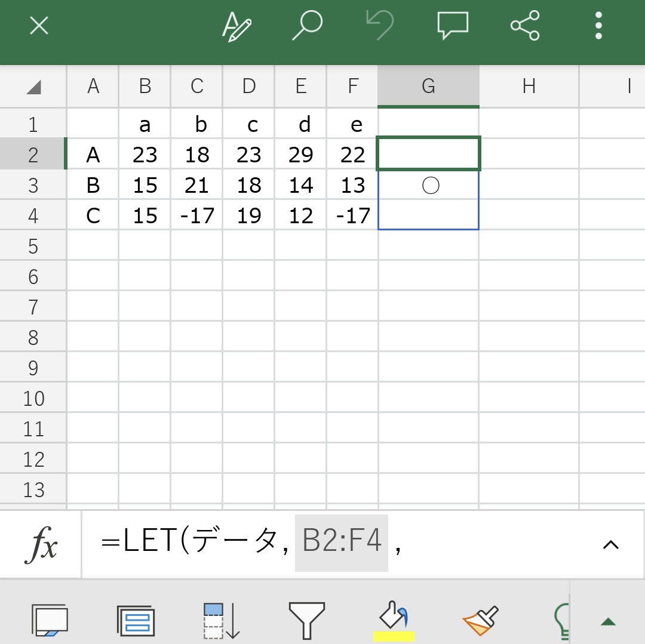Tap the circle handle in cell G3
Screen dimensions: 645x644
(431, 186)
